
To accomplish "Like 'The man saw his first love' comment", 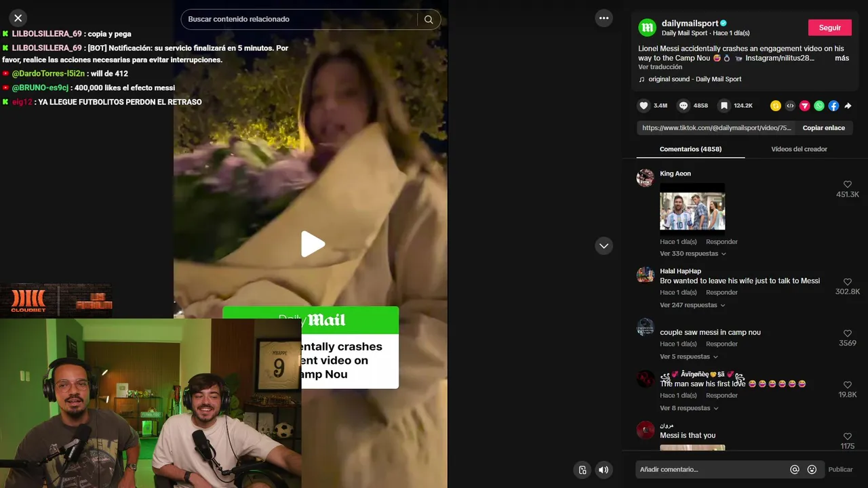I will pos(848,385).
